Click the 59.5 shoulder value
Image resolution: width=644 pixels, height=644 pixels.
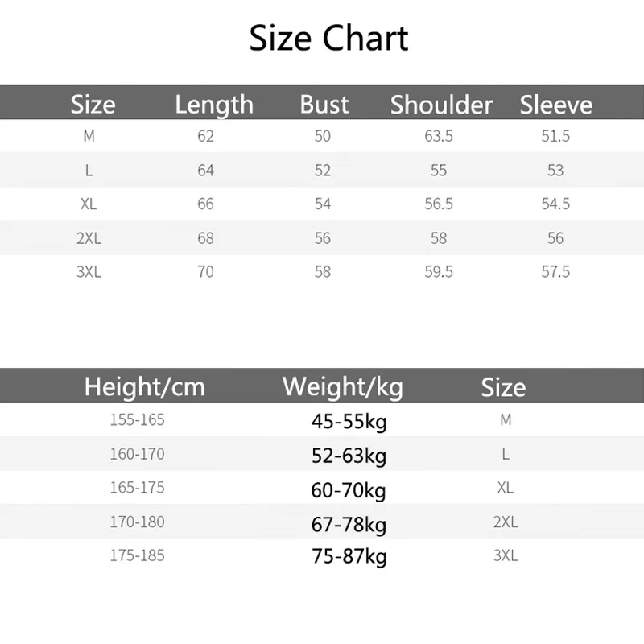point(439,272)
